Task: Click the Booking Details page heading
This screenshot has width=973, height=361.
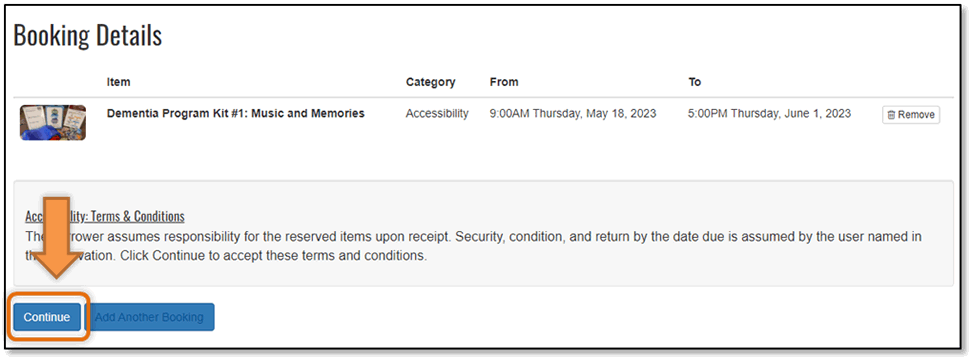Action: (x=87, y=36)
